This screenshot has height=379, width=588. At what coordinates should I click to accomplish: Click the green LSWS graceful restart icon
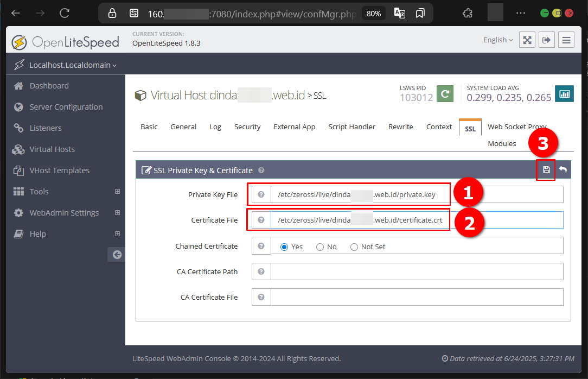tap(445, 94)
